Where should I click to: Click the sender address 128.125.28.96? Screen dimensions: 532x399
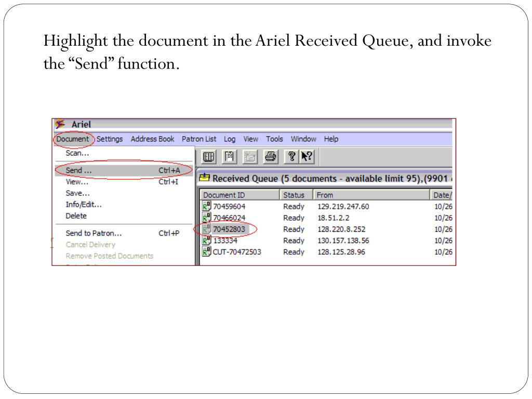pyautogui.click(x=341, y=252)
